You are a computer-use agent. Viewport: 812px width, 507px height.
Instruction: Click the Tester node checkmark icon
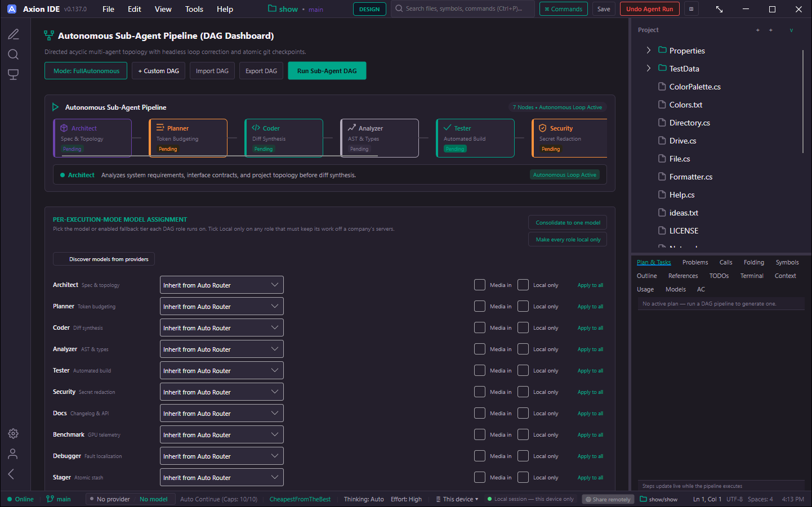[447, 128]
